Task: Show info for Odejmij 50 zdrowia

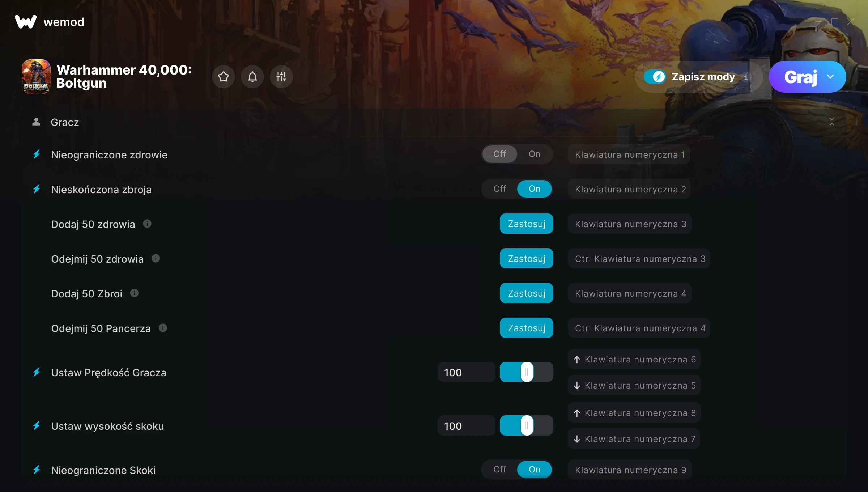Action: tap(156, 258)
